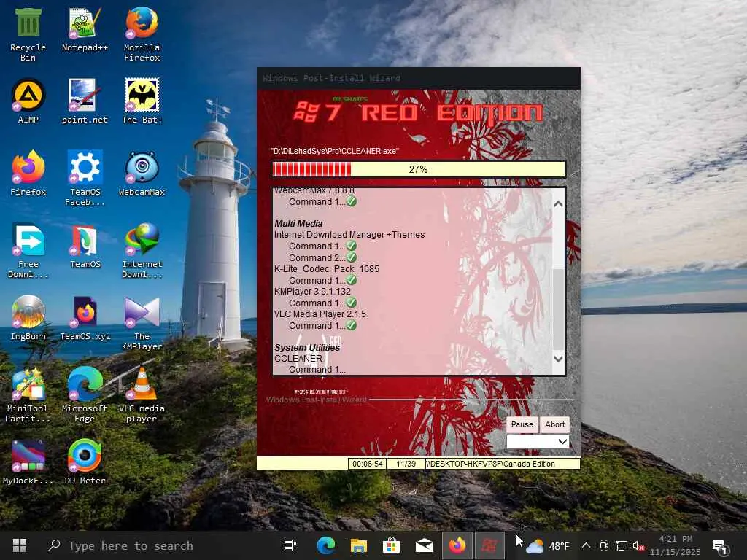Viewport: 747px width, 560px height.
Task: Select VLC Media Player 2.1.5 entry
Action: coord(320,314)
